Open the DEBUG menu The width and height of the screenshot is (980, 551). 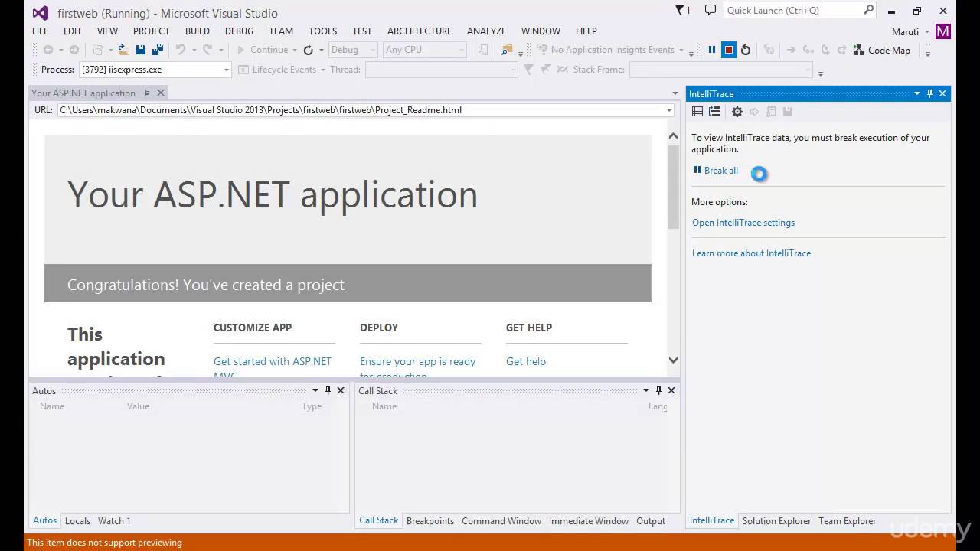click(239, 31)
